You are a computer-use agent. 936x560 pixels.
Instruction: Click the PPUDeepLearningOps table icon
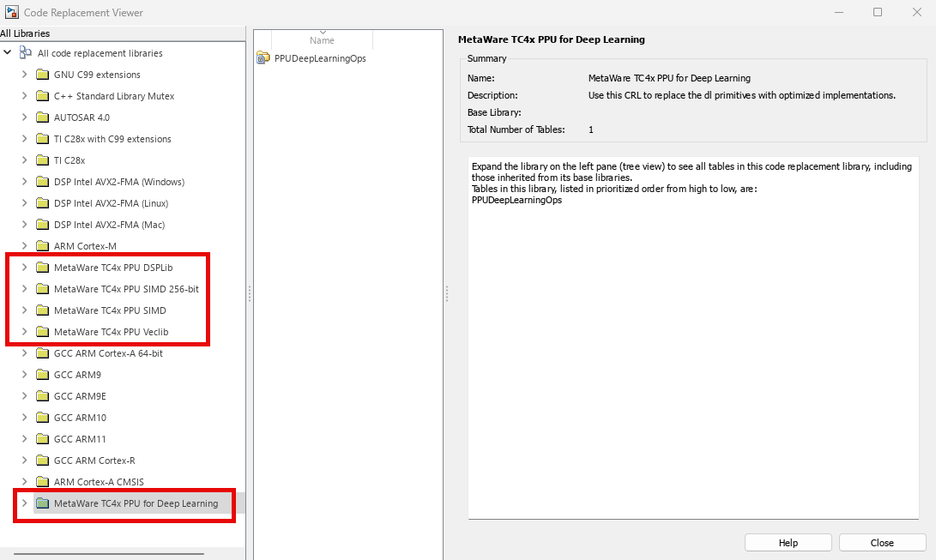[x=263, y=58]
